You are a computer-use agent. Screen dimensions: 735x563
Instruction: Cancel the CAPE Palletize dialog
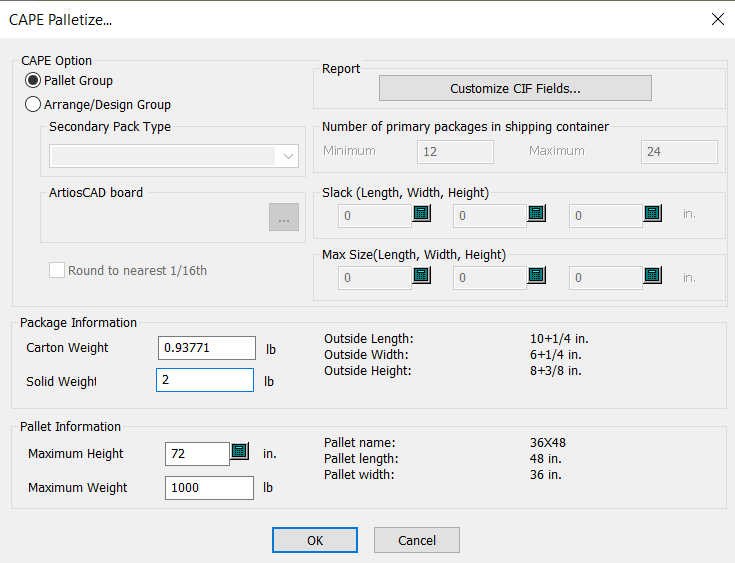click(417, 540)
